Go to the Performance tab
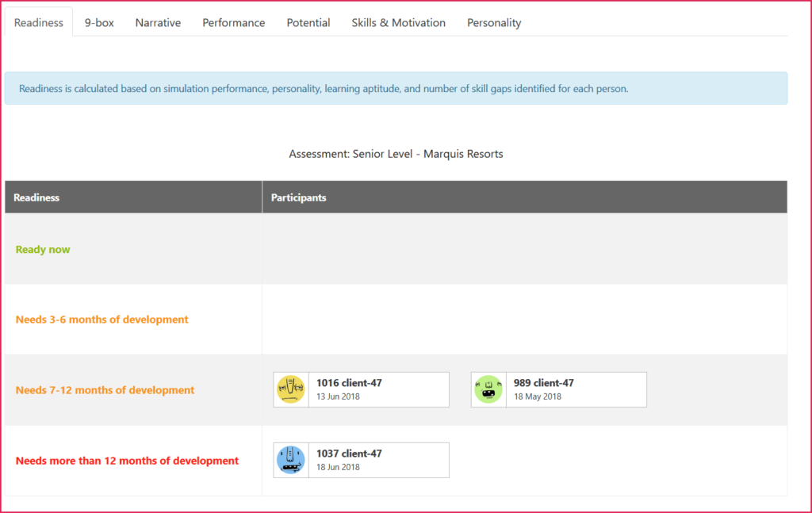This screenshot has height=513, width=812. (x=233, y=23)
